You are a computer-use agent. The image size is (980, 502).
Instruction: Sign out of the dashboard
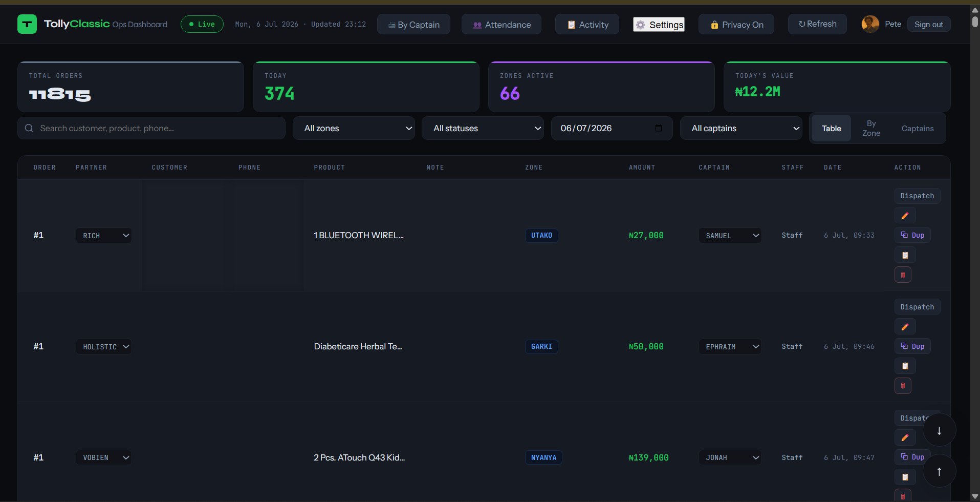[x=929, y=24]
